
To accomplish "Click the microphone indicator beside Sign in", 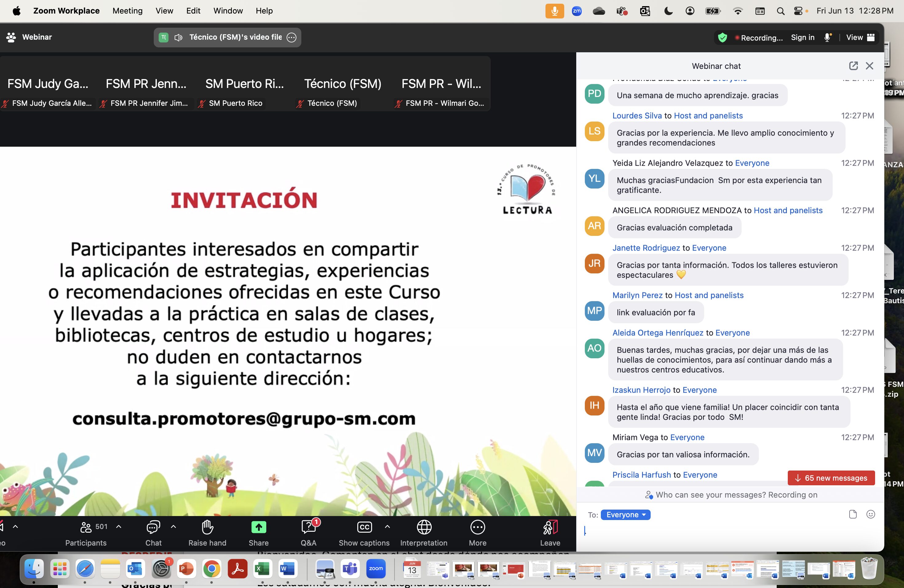I will pyautogui.click(x=828, y=37).
